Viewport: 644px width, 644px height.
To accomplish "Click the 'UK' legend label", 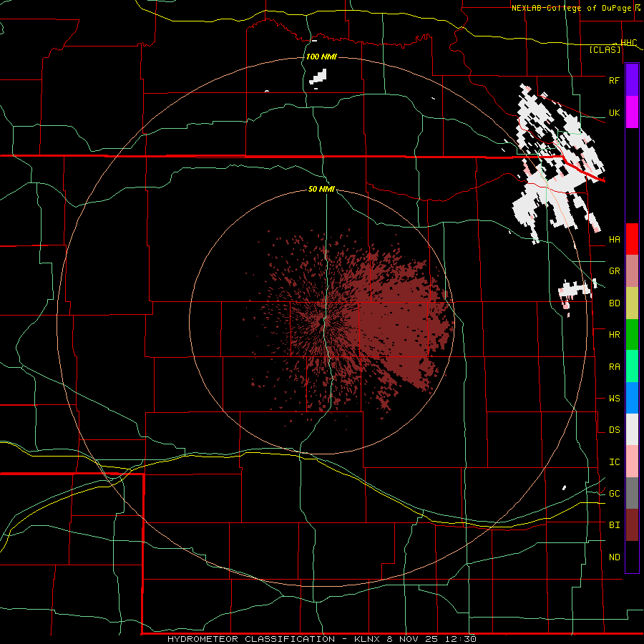I will 614,112.
